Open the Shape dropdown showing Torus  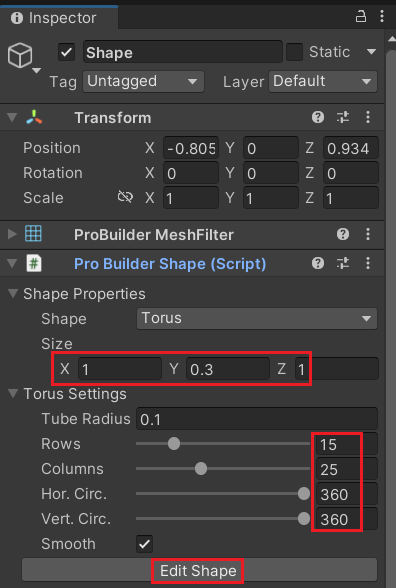257,318
